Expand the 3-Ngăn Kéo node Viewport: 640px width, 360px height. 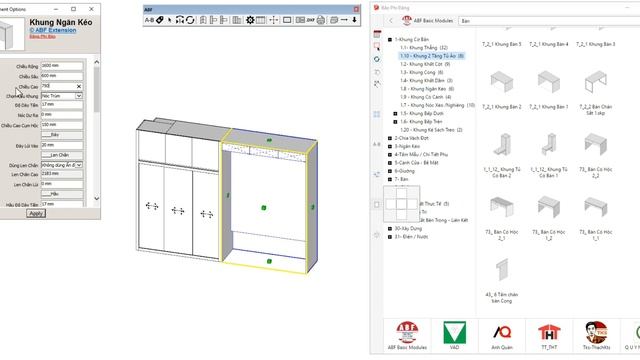390,147
